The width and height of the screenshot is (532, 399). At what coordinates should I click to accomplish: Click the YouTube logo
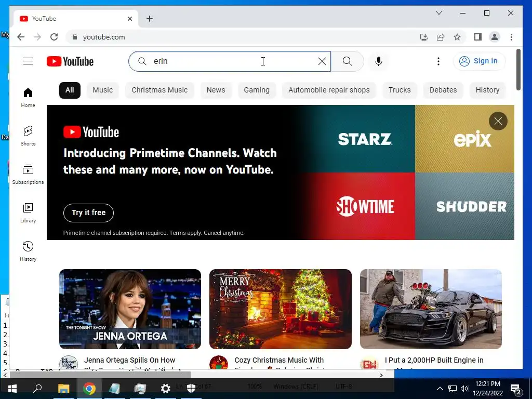[x=70, y=61]
